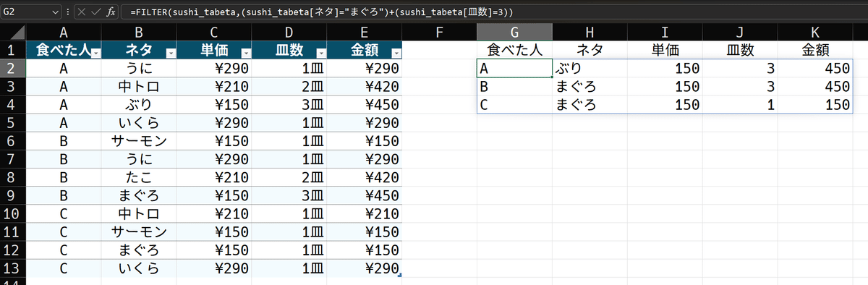Select row header 9
The height and width of the screenshot is (285, 868).
point(13,196)
